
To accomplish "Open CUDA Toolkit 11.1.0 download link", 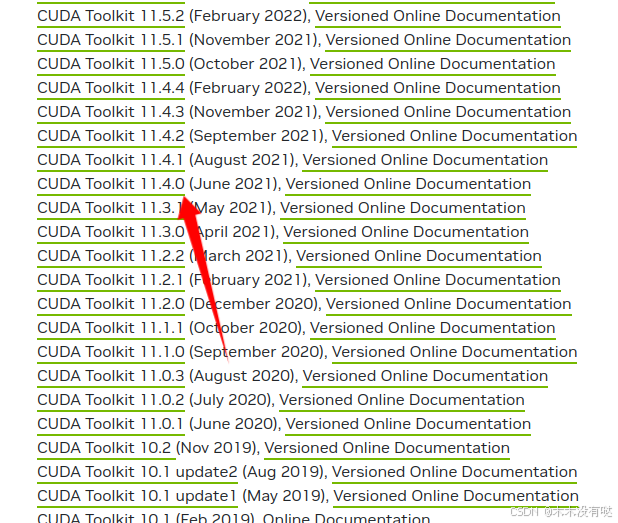I will [111, 353].
